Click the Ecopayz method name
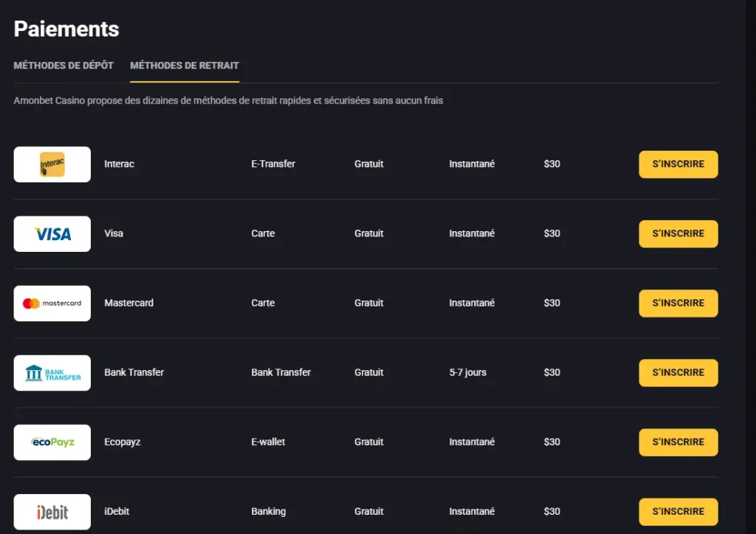756x534 pixels. pyautogui.click(x=123, y=442)
